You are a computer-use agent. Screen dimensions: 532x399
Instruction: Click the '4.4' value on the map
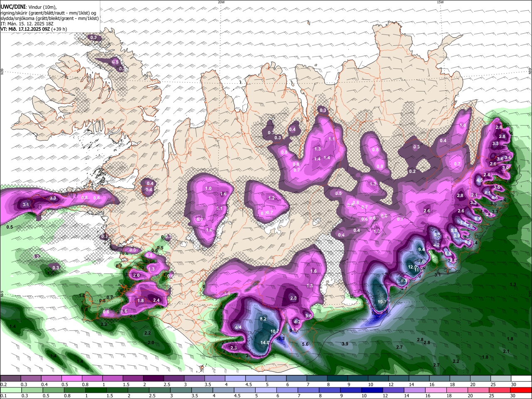point(238,327)
